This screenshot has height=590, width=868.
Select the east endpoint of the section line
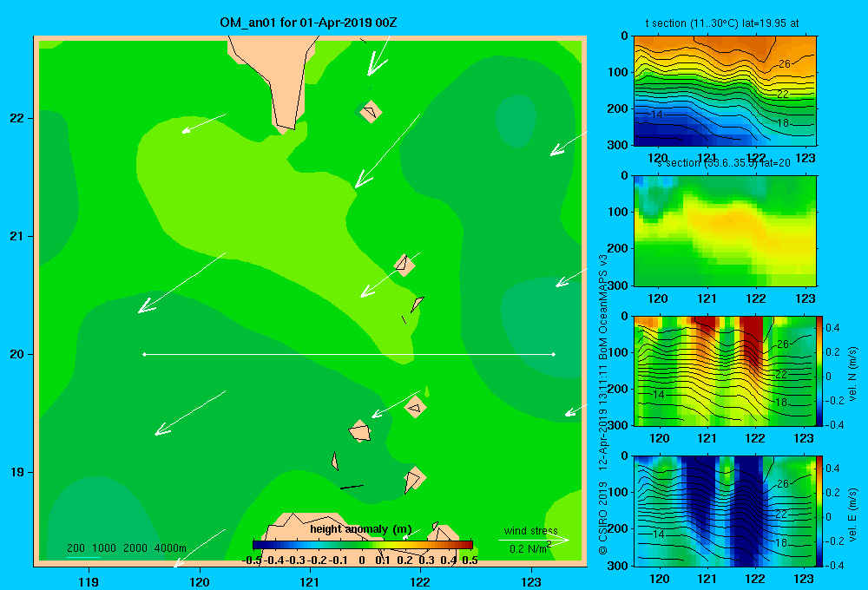[x=554, y=354]
